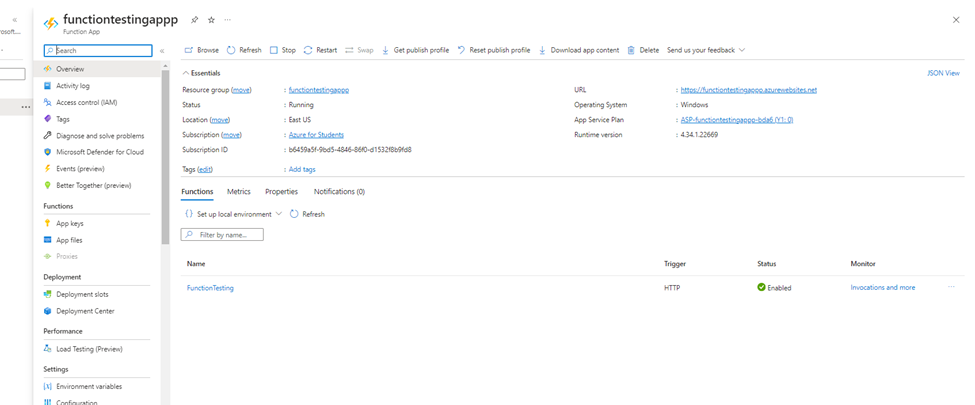Collapse the Essentials section
This screenshot has width=975, height=405.
201,73
